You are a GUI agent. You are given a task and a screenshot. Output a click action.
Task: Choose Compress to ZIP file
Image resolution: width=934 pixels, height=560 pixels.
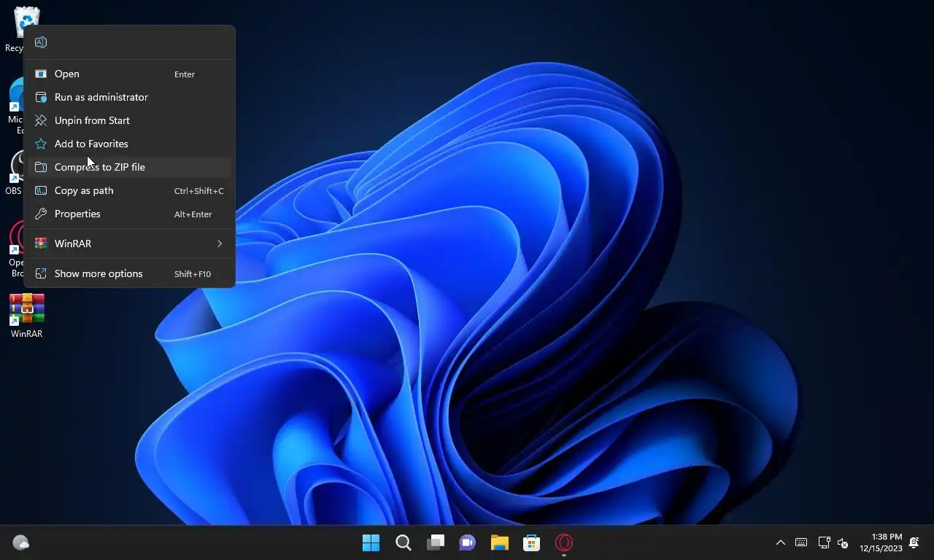point(130,167)
